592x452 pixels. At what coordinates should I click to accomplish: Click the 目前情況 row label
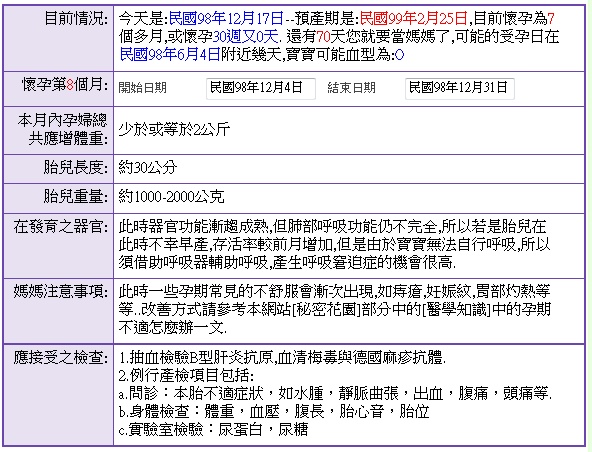[76, 18]
